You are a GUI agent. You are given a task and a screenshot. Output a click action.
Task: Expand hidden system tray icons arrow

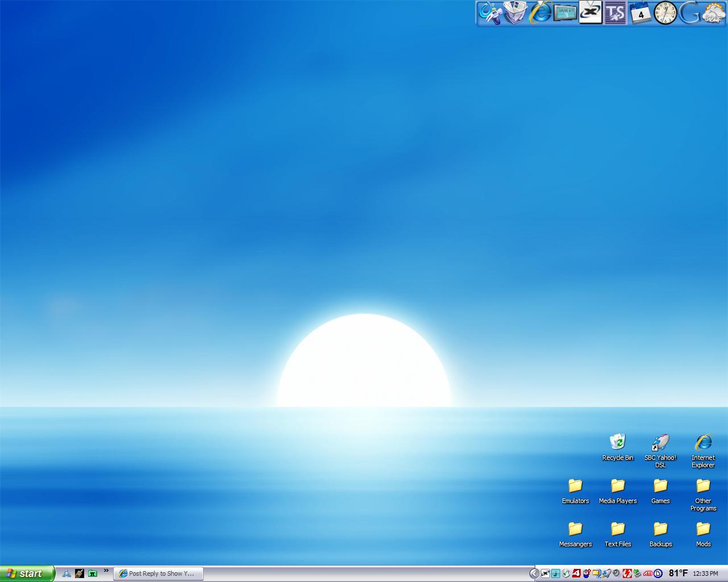point(533,573)
